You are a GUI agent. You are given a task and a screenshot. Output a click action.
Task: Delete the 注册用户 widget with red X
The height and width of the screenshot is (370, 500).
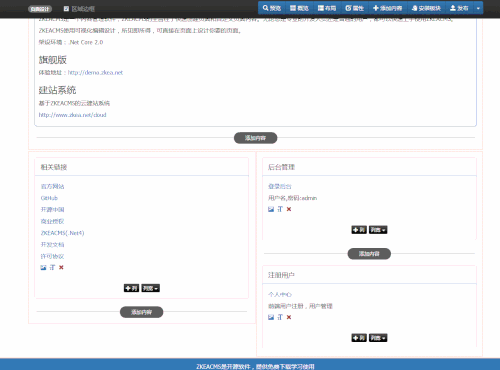click(289, 317)
